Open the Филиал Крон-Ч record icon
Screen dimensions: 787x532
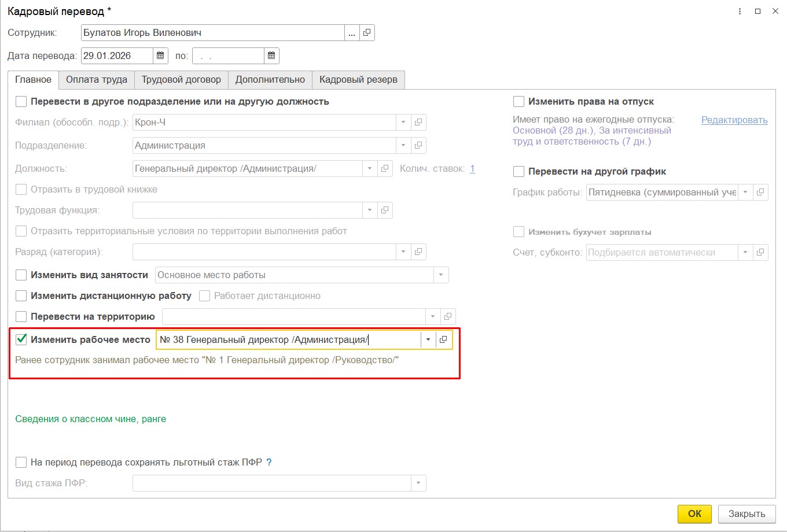coord(418,123)
